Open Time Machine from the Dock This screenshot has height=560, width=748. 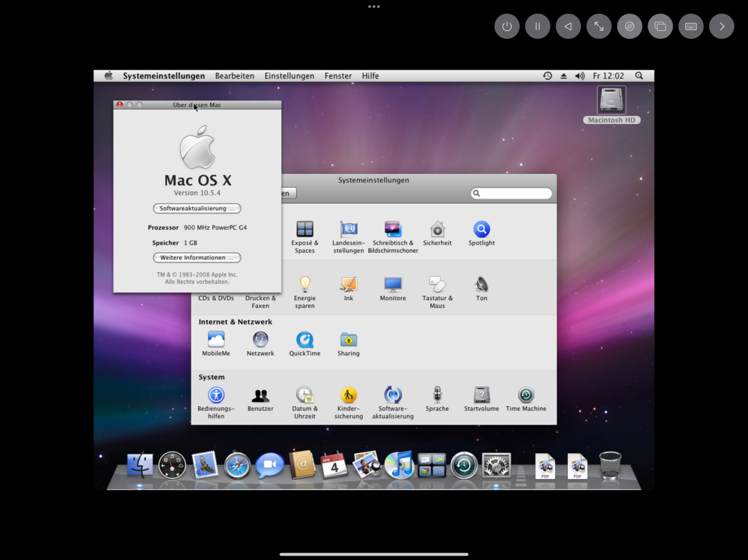tap(464, 465)
